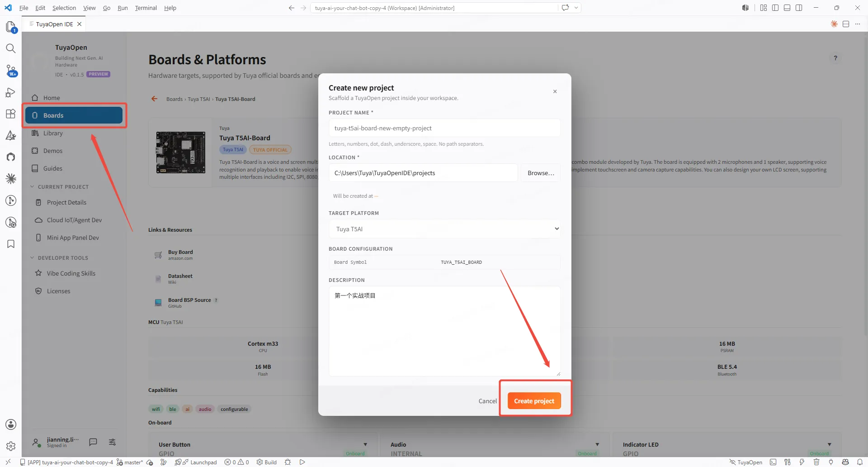This screenshot has height=467, width=868.
Task: Click the run play icon in status bar
Action: click(302, 462)
